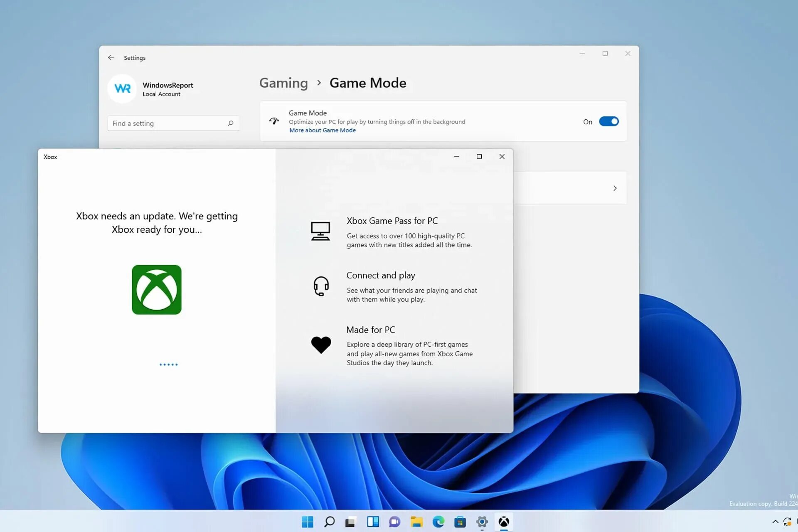Go back using the Settings arrow
Screen dimensions: 798x532
(111, 58)
